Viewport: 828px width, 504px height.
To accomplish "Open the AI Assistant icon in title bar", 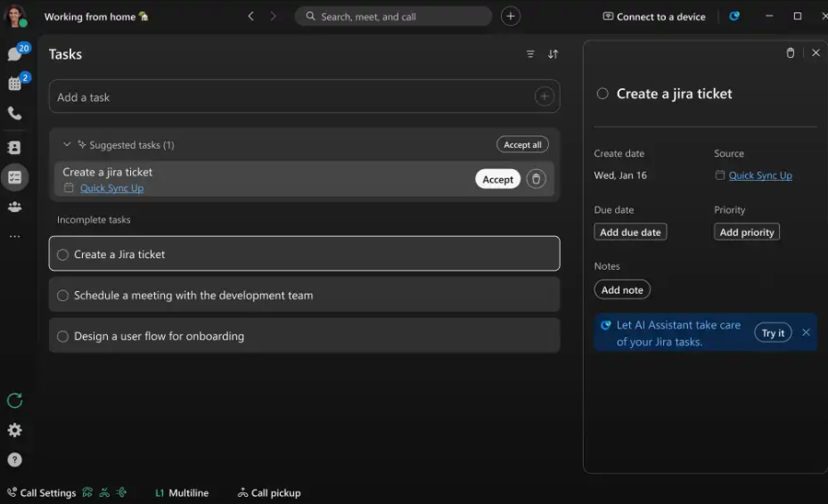I will pyautogui.click(x=734, y=16).
